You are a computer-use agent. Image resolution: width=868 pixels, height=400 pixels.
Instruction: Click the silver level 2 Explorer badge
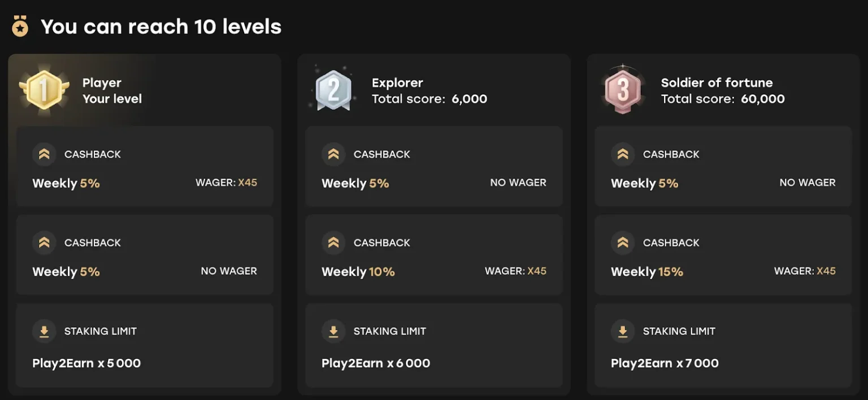click(333, 90)
